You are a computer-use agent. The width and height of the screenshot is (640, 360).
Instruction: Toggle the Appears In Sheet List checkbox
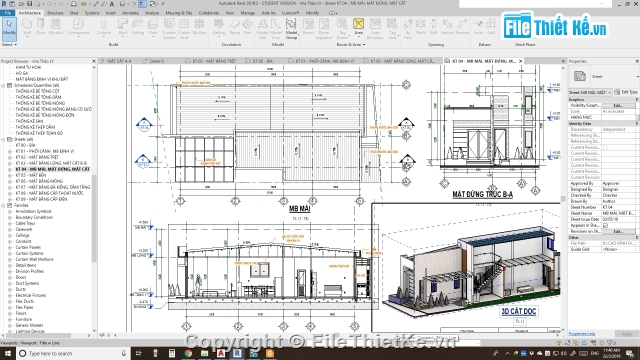pyautogui.click(x=605, y=225)
